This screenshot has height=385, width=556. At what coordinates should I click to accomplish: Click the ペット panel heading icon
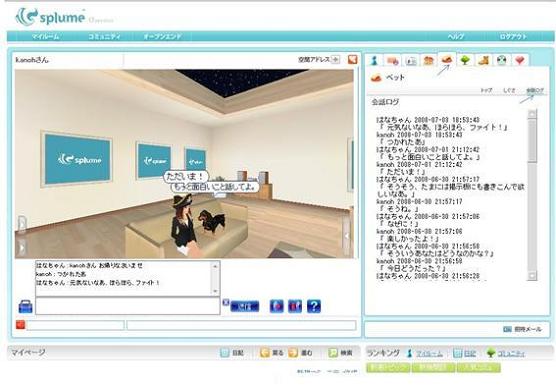(x=376, y=78)
